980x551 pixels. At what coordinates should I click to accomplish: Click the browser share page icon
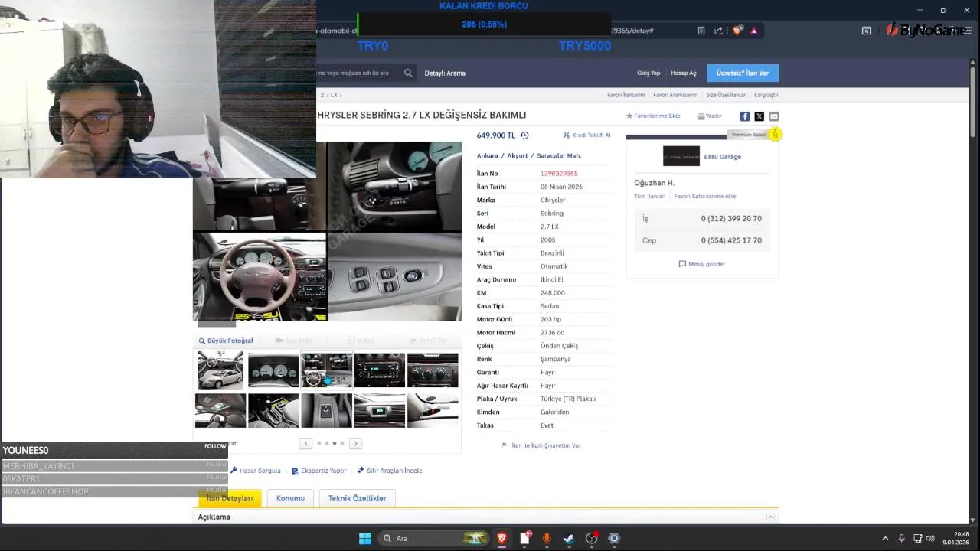click(x=718, y=31)
